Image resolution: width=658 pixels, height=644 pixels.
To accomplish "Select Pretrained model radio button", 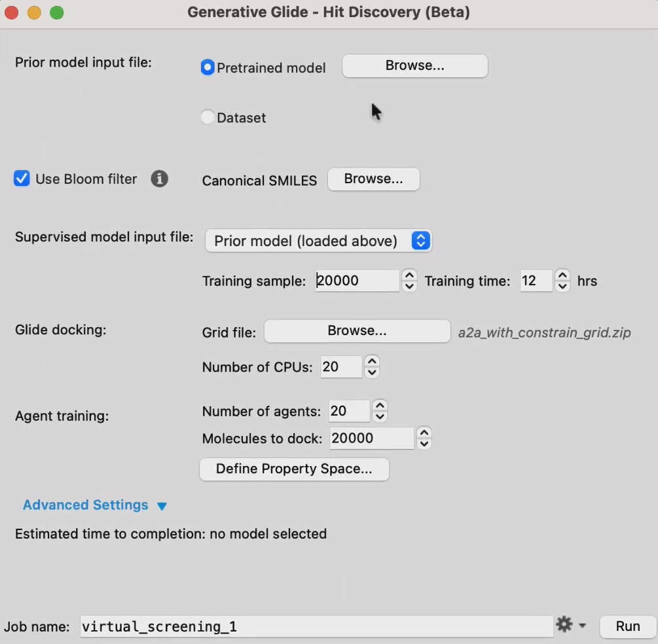I will pyautogui.click(x=208, y=67).
